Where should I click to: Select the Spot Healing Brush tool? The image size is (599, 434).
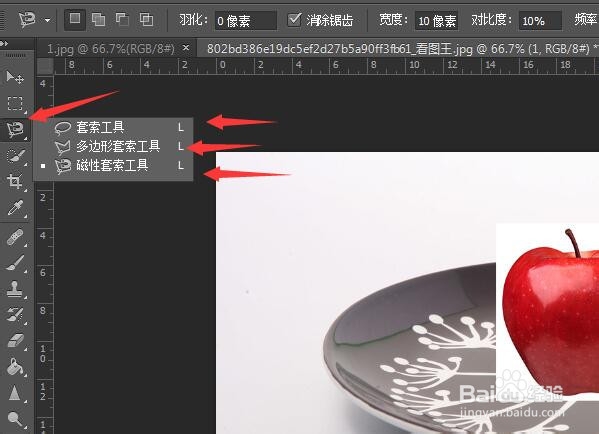point(15,237)
